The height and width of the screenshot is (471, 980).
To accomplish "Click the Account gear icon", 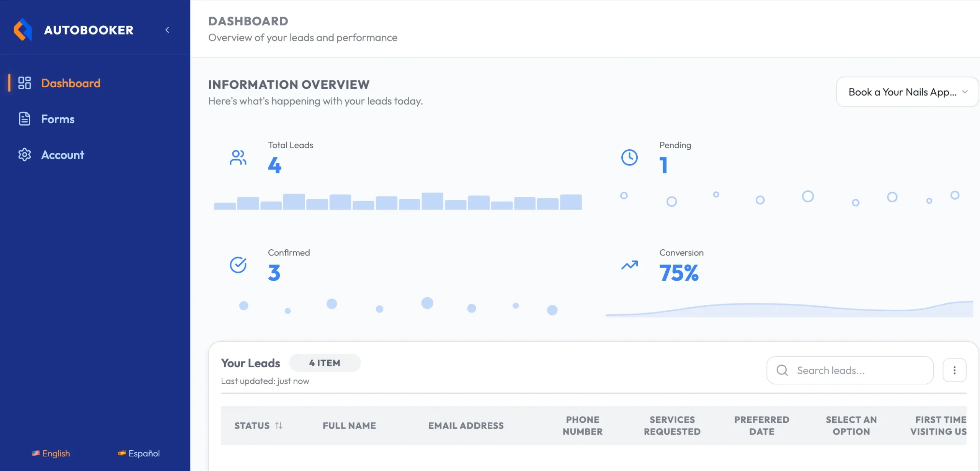I will point(24,155).
